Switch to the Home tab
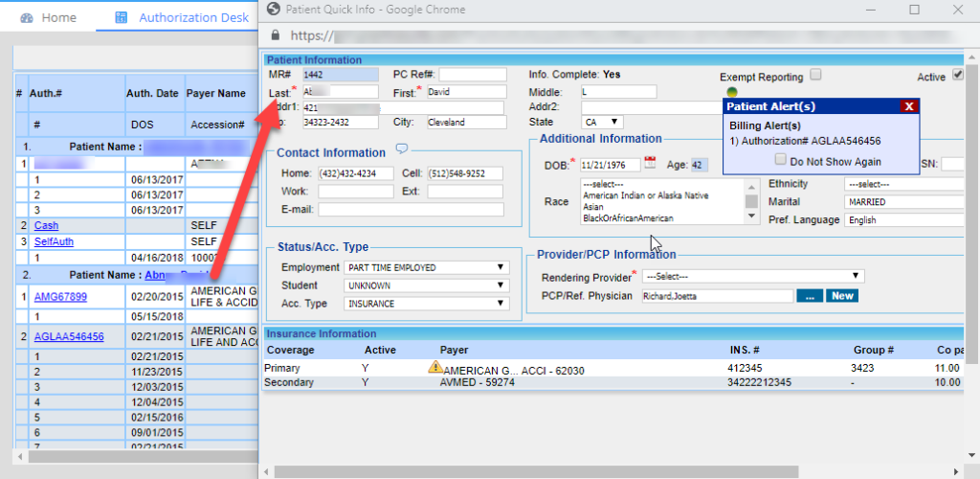 [48, 17]
